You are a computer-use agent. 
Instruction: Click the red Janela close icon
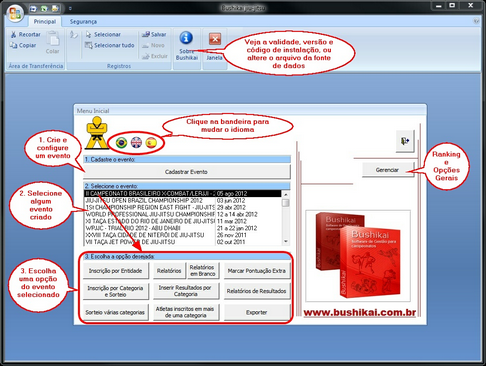[215, 39]
